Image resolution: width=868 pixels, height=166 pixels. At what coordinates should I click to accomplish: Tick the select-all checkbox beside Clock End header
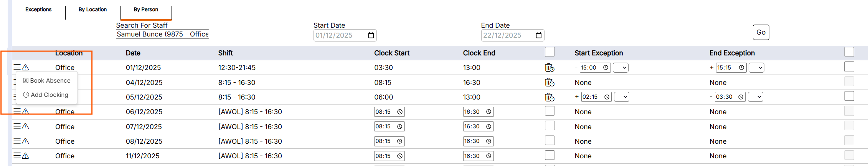[x=550, y=52]
